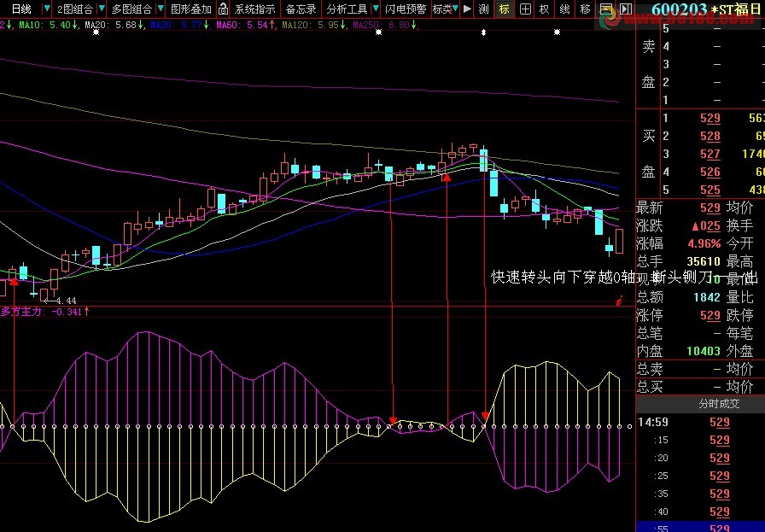
Task: Open the 分时成交 tick trades header
Action: pos(719,404)
